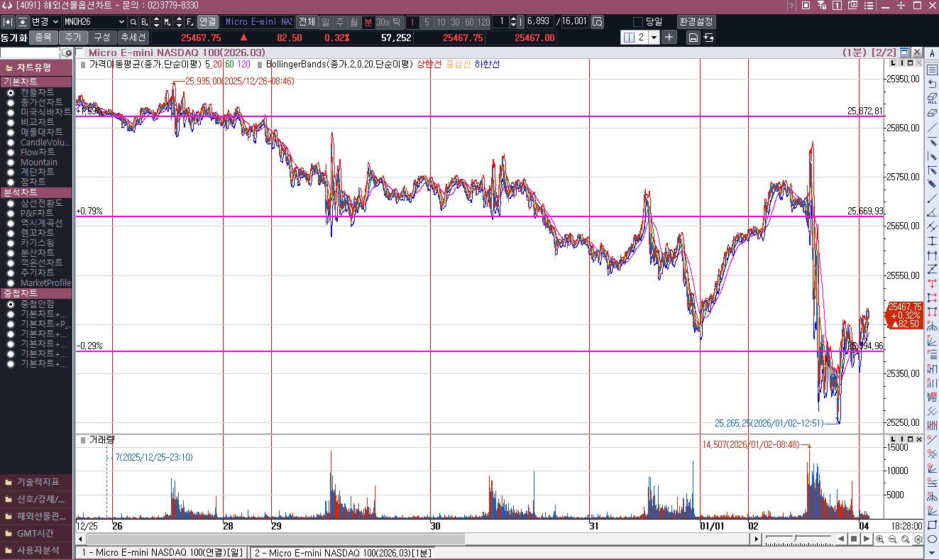939x560 pixels.
Task: Select the 추세선 tab
Action: tap(133, 37)
